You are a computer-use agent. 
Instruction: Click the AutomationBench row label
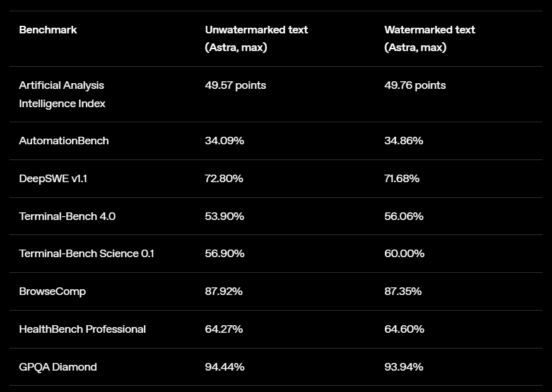pos(64,141)
